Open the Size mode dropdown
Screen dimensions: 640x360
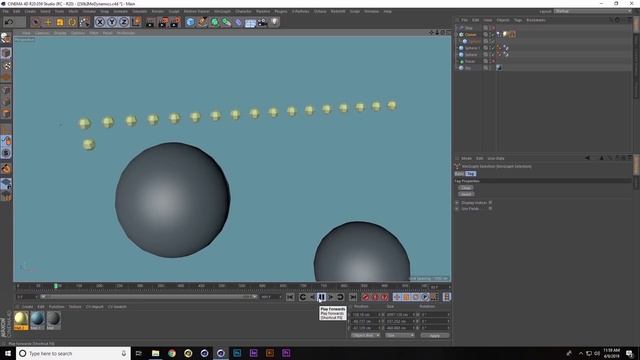pyautogui.click(x=400, y=336)
